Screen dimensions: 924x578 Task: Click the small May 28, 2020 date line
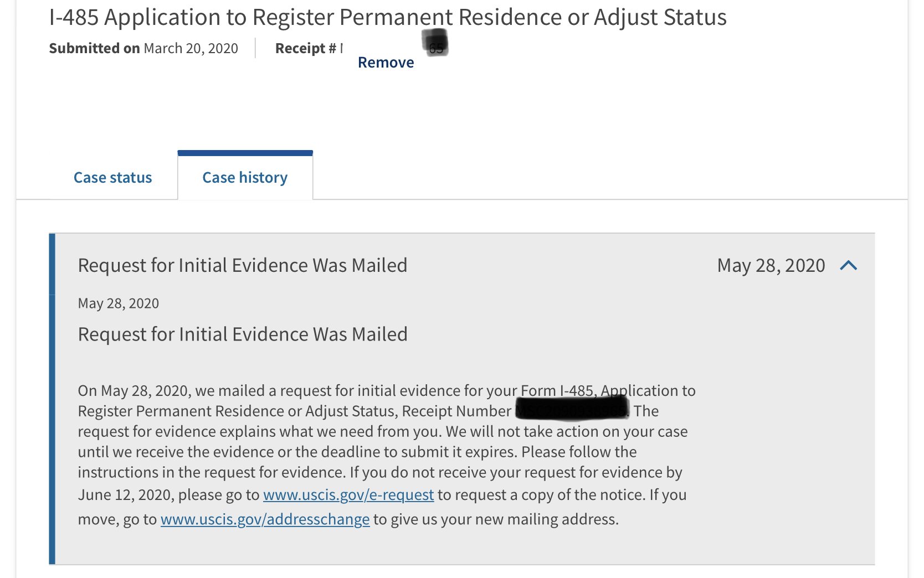119,303
